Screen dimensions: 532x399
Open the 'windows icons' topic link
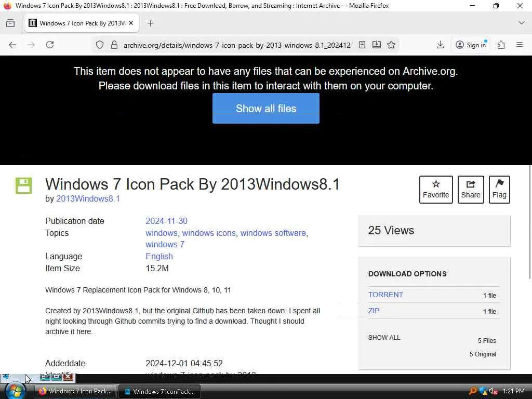209,233
